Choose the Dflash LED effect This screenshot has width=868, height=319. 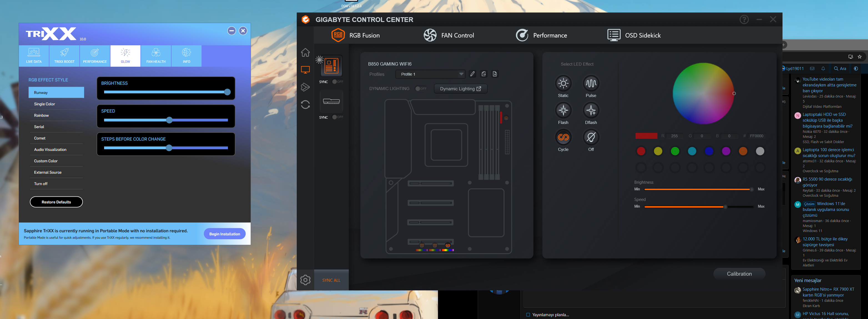591,110
